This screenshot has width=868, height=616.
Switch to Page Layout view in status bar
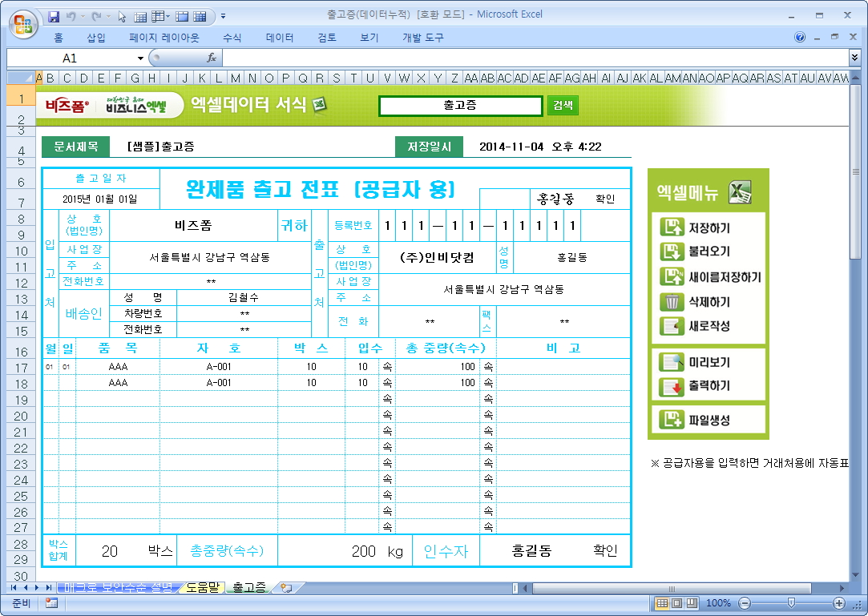tap(676, 603)
